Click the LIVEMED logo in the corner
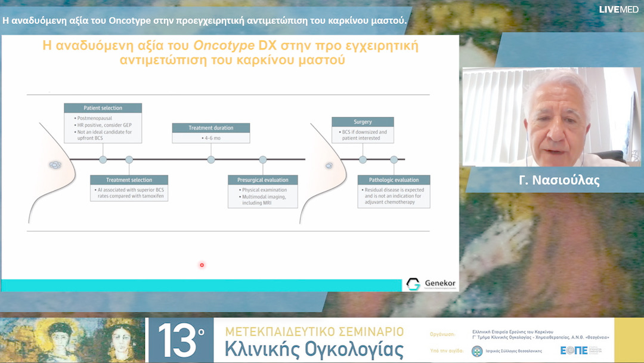 click(618, 9)
